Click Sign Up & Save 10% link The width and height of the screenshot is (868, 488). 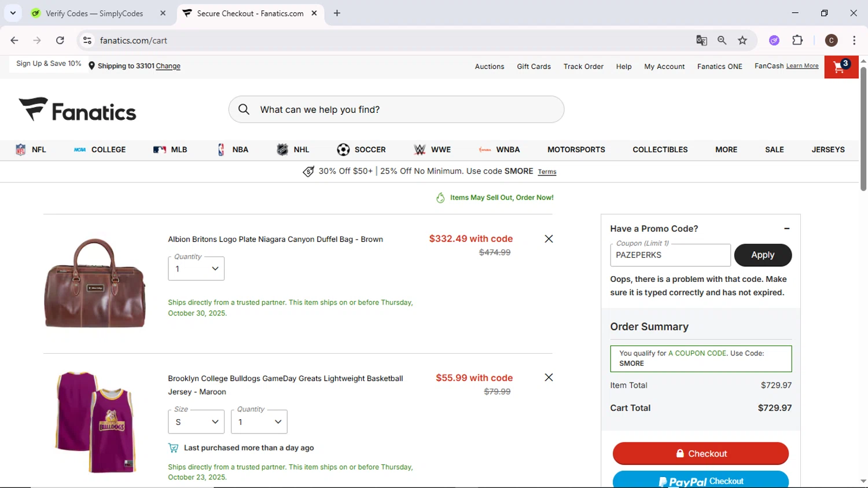click(49, 64)
